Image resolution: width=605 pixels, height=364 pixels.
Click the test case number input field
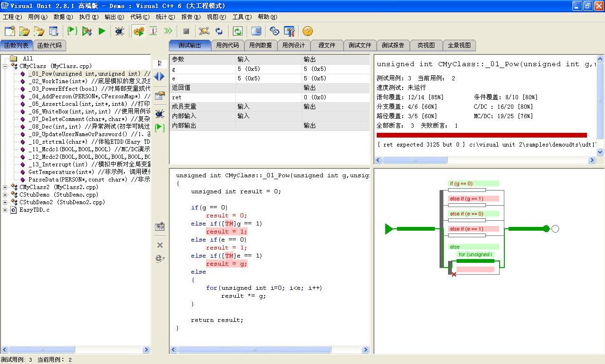coord(160,63)
